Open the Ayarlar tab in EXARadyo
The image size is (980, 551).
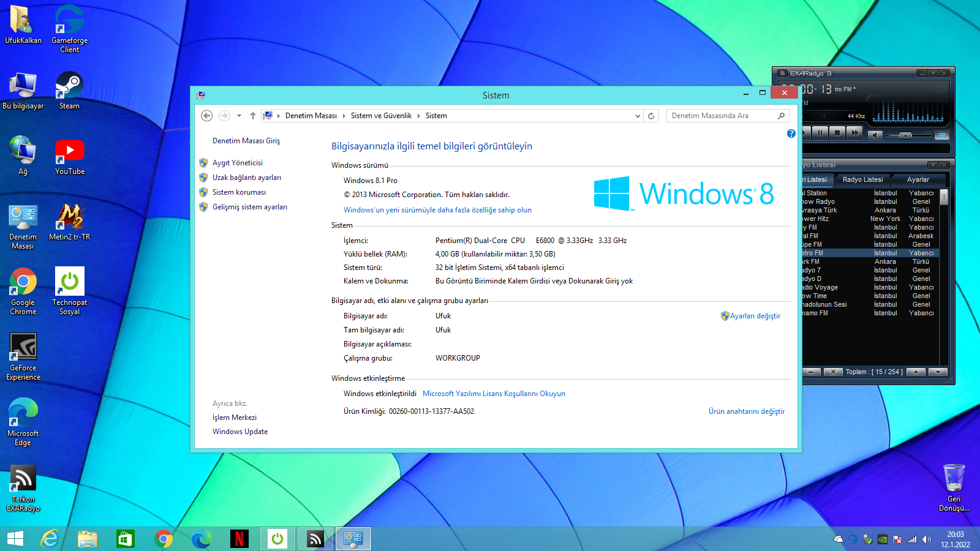click(x=918, y=179)
